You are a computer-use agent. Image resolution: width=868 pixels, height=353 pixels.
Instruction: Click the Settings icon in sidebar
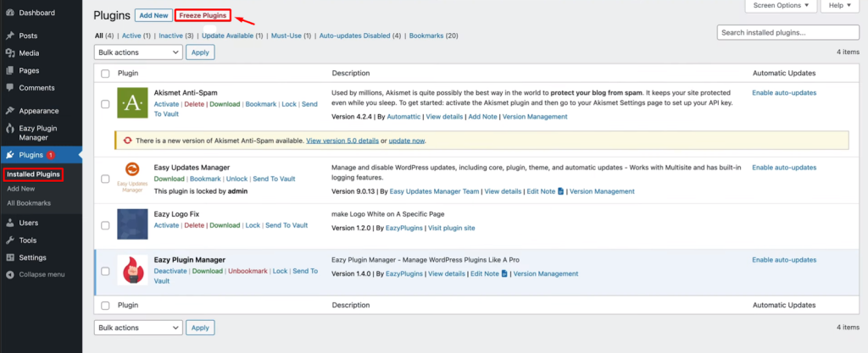(x=9, y=257)
